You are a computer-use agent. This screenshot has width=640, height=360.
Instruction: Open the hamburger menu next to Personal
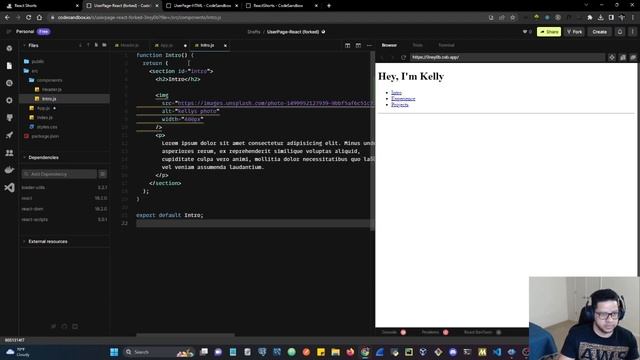(x=9, y=31)
